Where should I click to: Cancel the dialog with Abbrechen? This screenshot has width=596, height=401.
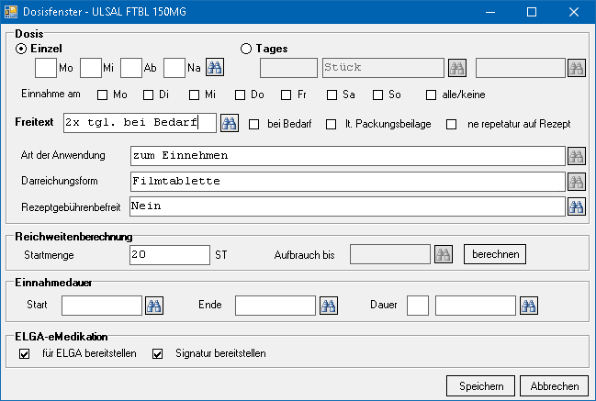pyautogui.click(x=554, y=386)
